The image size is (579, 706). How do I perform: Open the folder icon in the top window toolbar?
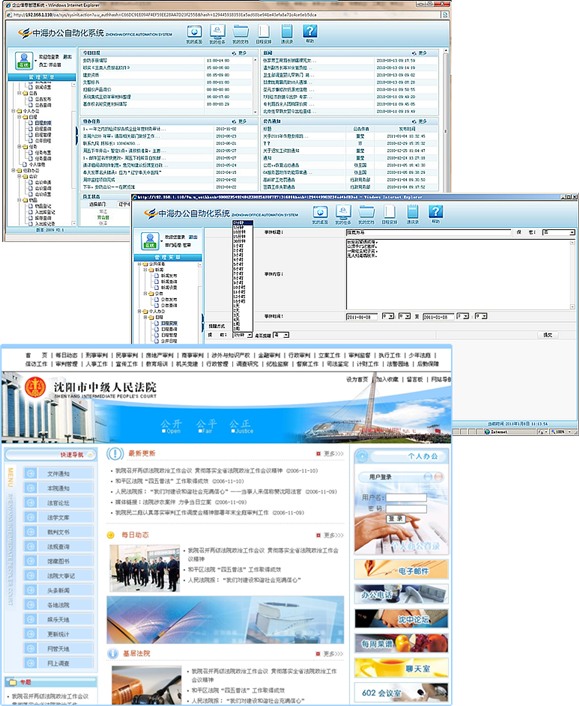[x=240, y=32]
